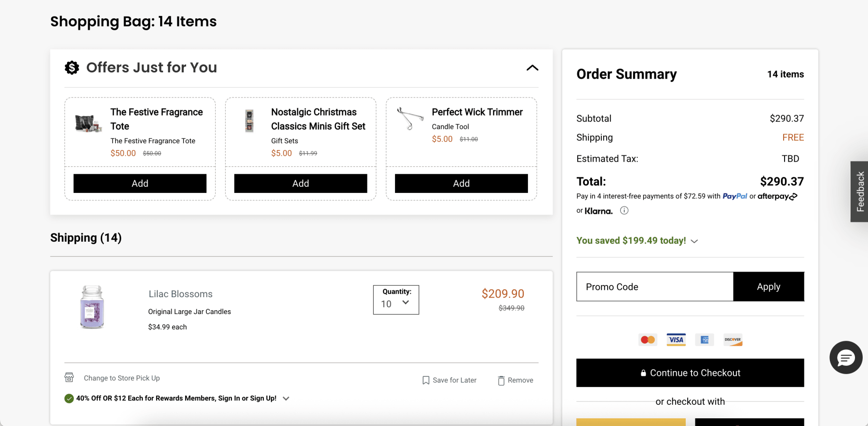Click the Klarna info circle icon
868x426 pixels.
(624, 210)
